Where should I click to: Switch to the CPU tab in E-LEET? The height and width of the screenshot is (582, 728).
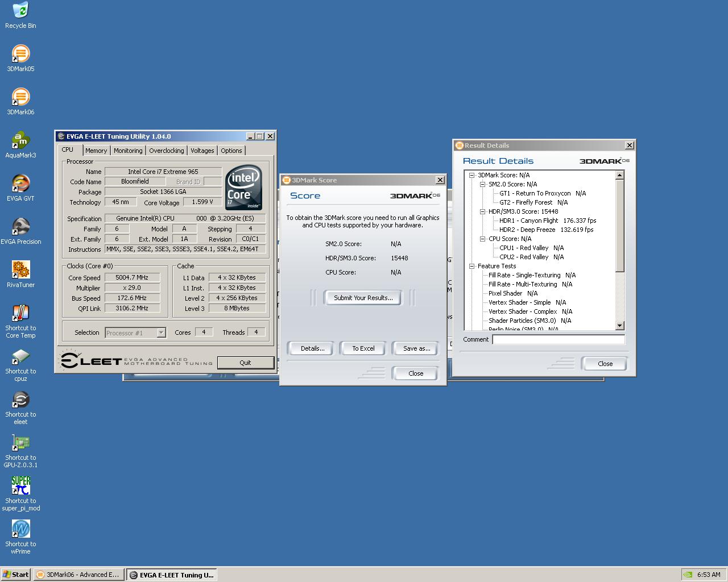(68, 149)
